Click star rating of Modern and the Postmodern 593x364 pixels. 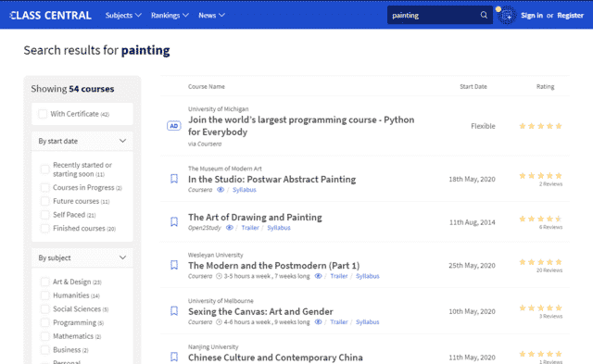540,262
